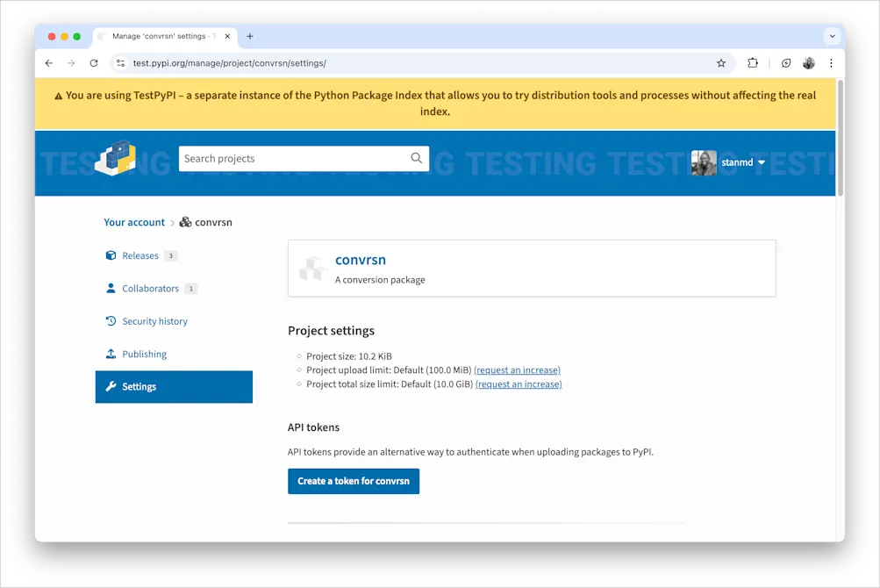Click the Releases count badge 3
The image size is (880, 588).
pos(170,255)
